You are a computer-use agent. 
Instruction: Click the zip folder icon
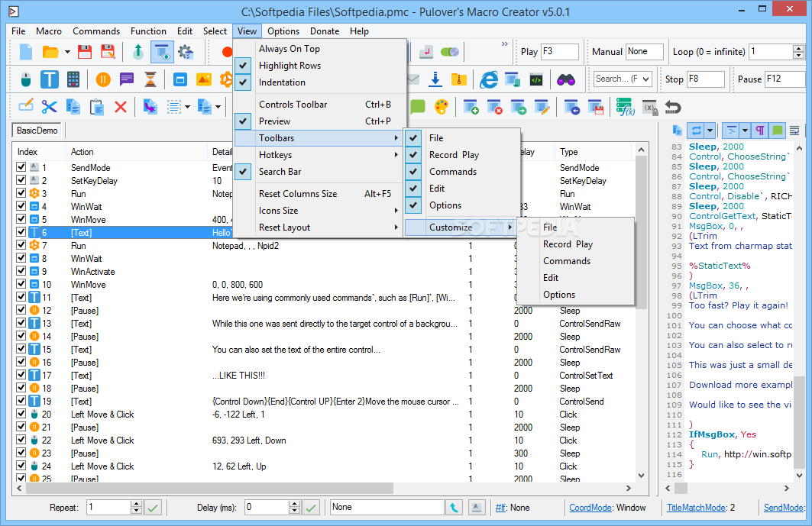click(459, 79)
